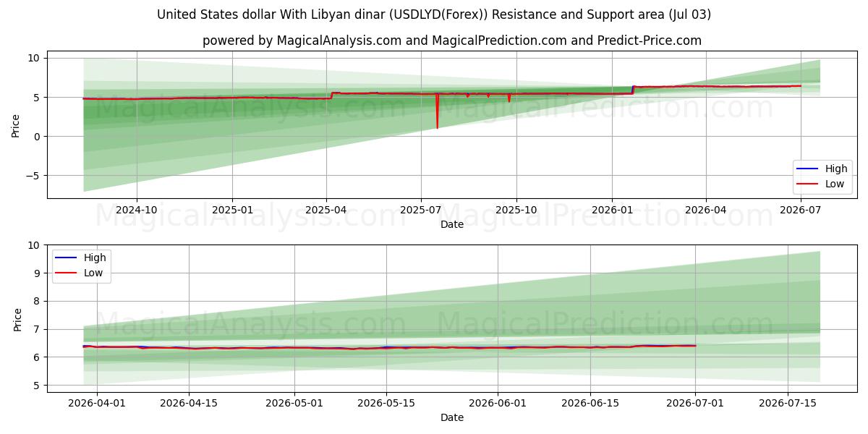Select the '2026-06-01' tick label

(498, 403)
